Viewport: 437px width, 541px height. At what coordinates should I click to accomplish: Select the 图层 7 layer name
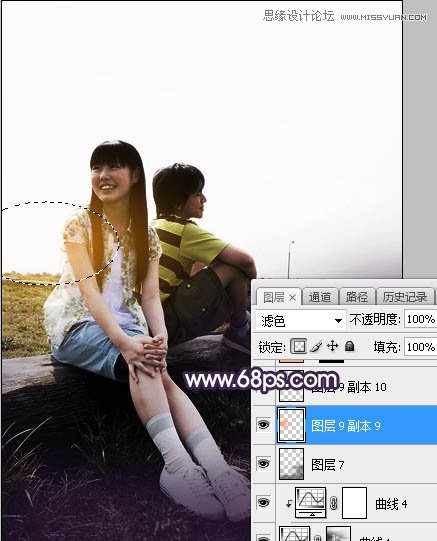pyautogui.click(x=328, y=465)
